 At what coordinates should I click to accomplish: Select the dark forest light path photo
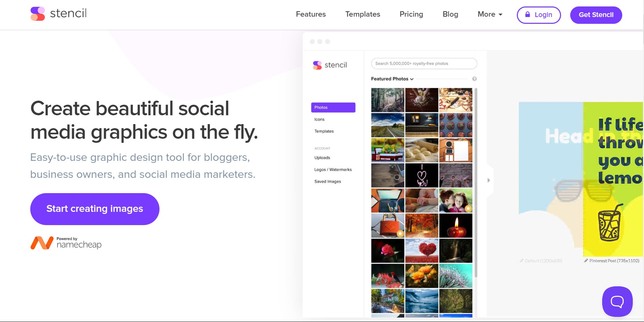point(456,251)
